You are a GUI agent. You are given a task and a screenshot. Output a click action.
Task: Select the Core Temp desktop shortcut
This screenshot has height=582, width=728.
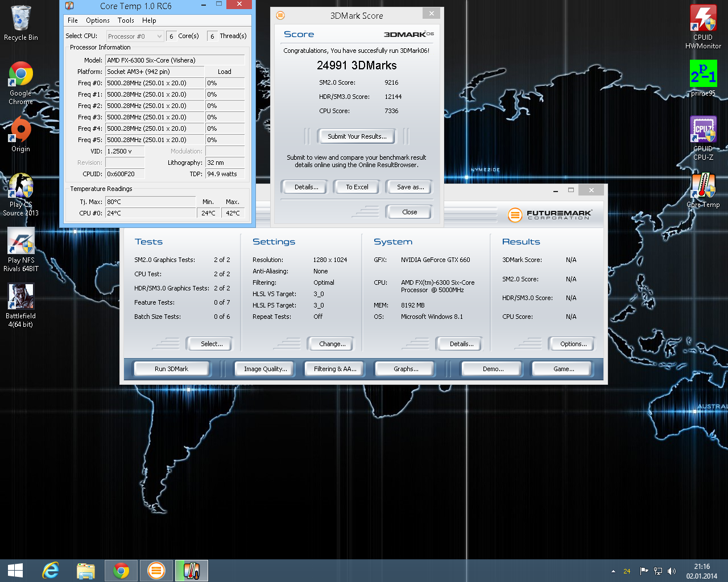[x=703, y=190]
